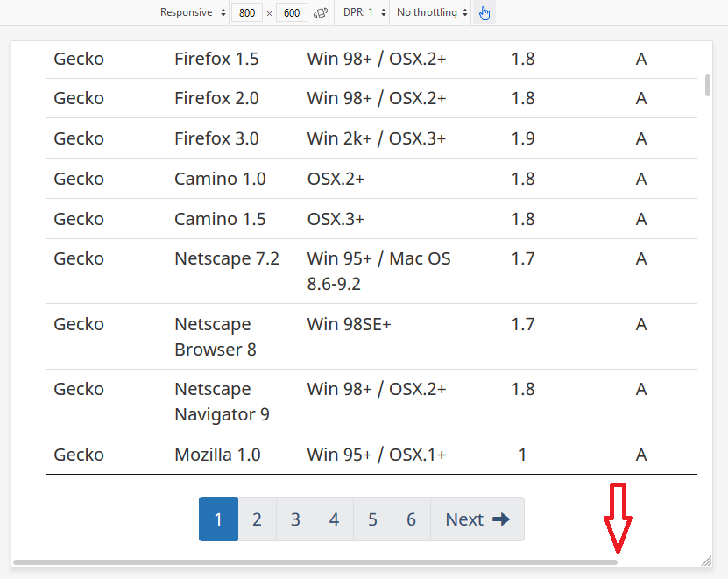Screen dimensions: 728x579
Task: Go to page 2 of the table
Action: pos(257,519)
